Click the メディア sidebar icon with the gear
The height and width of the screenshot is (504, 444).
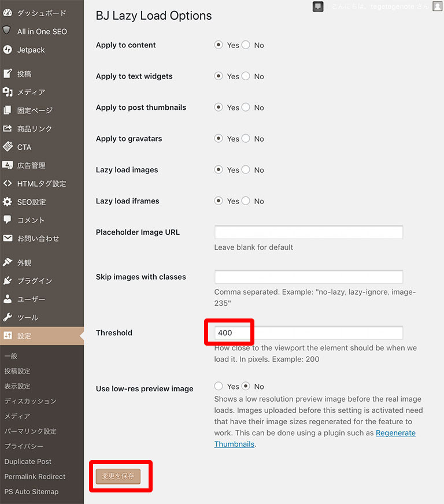(x=8, y=92)
